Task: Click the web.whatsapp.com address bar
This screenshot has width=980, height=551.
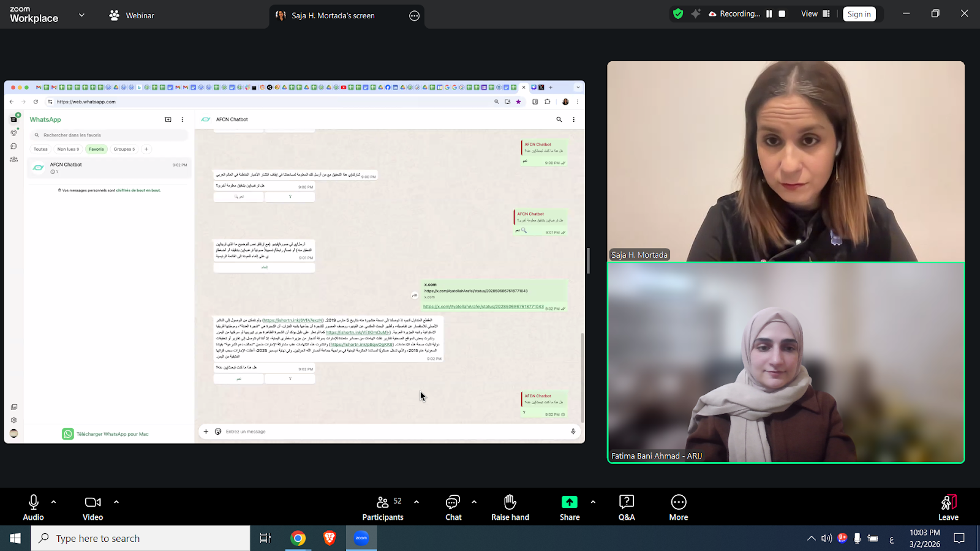Action: (x=269, y=102)
